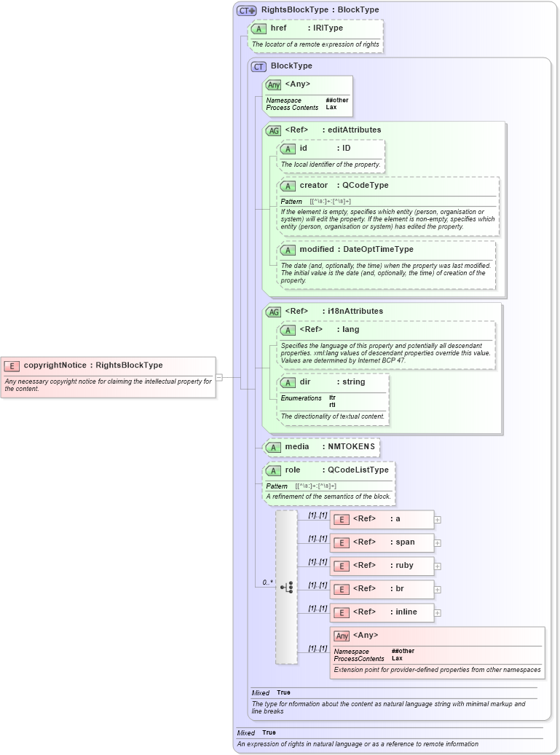
Task: Click 'An expression of rights in natural language' text
Action: (358, 744)
